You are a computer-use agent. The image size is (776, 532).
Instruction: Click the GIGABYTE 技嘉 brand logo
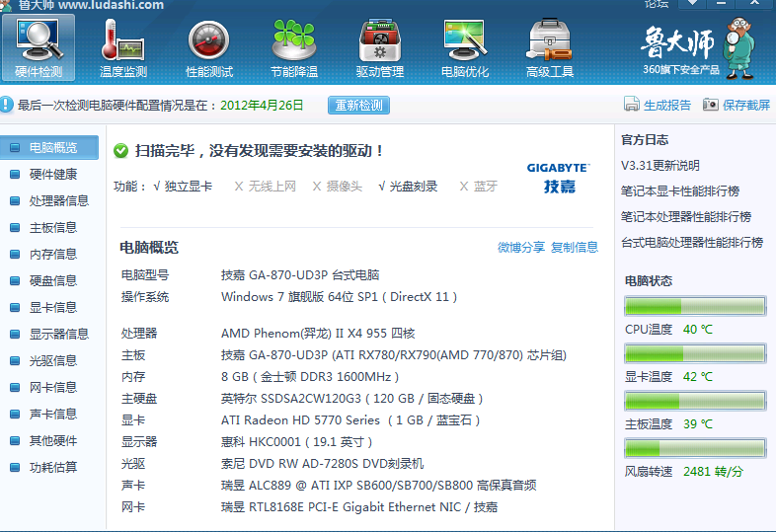pos(559,178)
